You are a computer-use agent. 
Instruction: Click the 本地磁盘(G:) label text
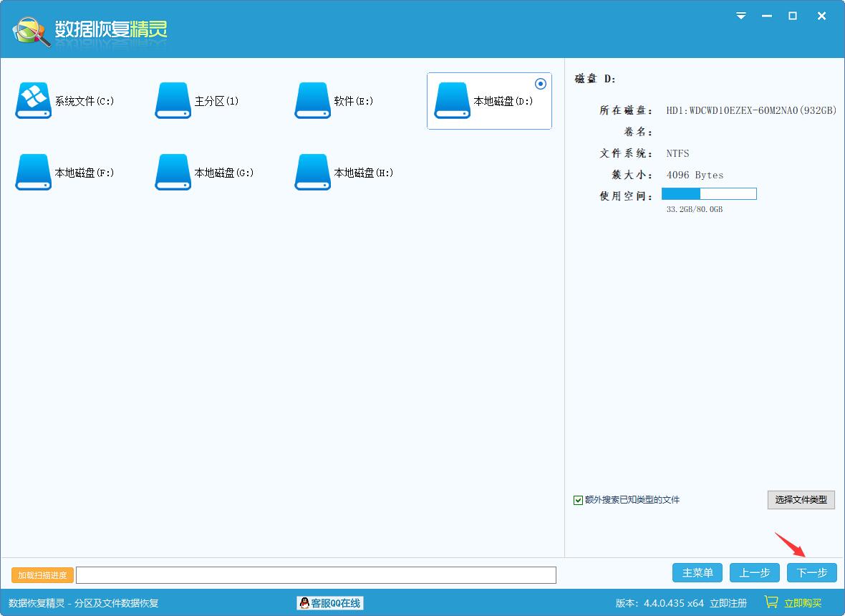(223, 173)
